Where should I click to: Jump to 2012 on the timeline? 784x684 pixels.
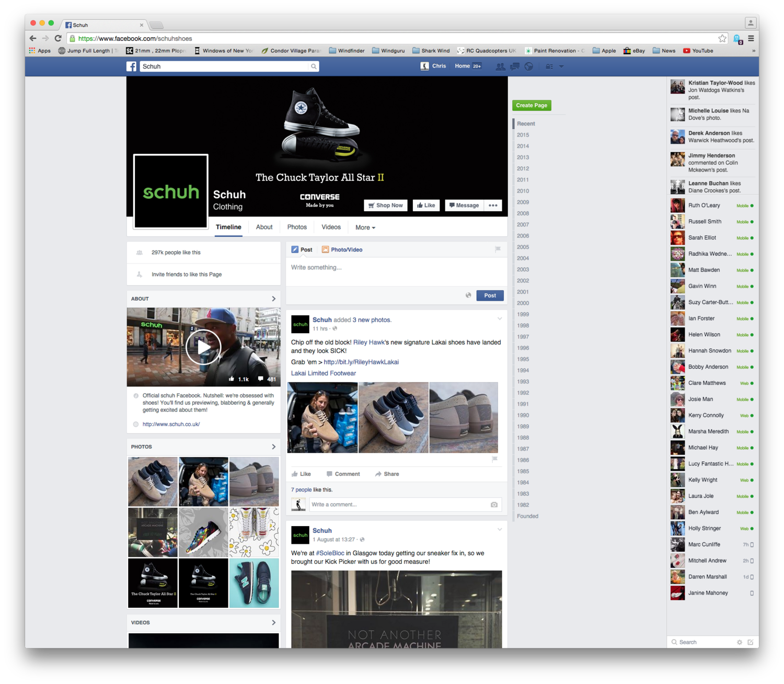click(523, 168)
